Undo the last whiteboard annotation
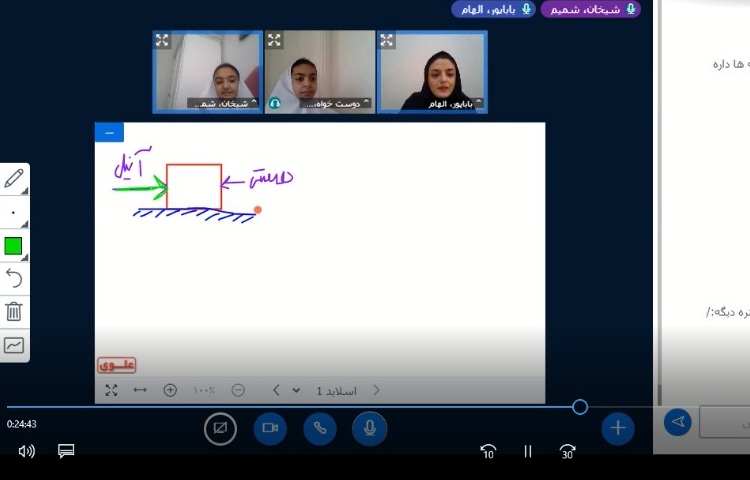 coord(14,278)
